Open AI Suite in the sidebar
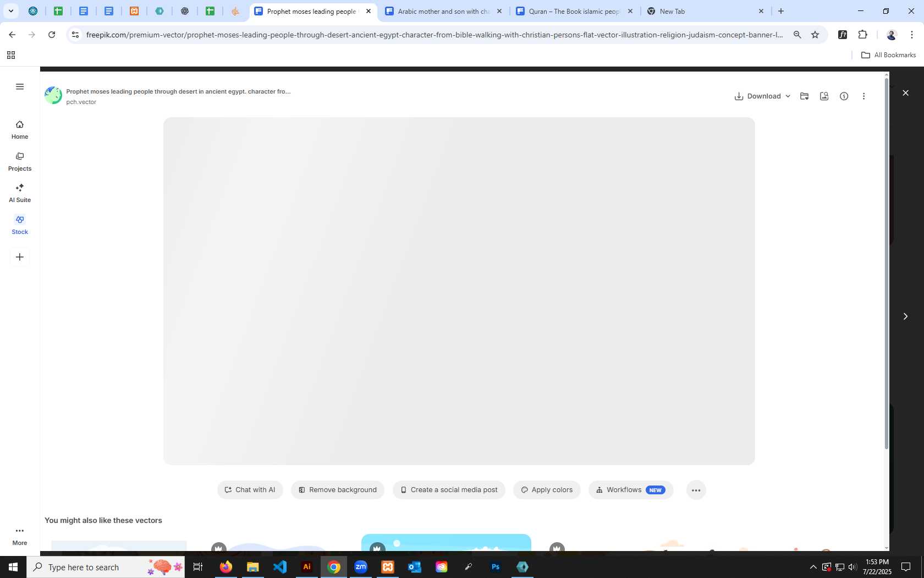The width and height of the screenshot is (924, 578). pyautogui.click(x=20, y=193)
